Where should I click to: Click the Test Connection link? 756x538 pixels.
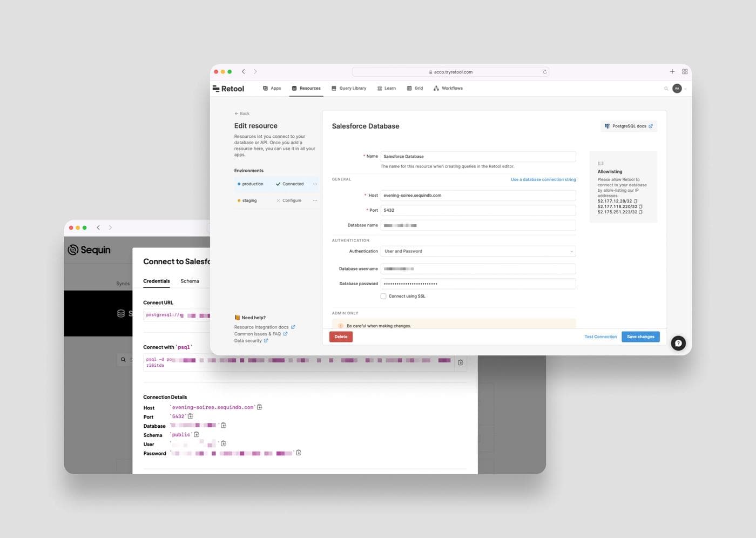600,337
